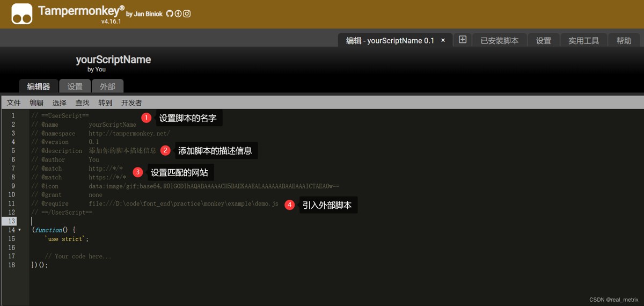
Task: Click the 'by You' author label
Action: pyautogui.click(x=97, y=69)
